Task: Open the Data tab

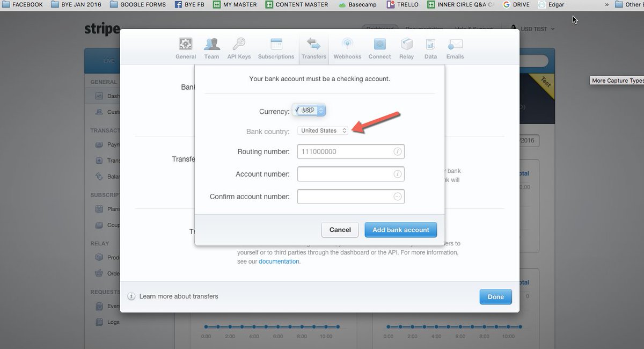Action: point(430,48)
